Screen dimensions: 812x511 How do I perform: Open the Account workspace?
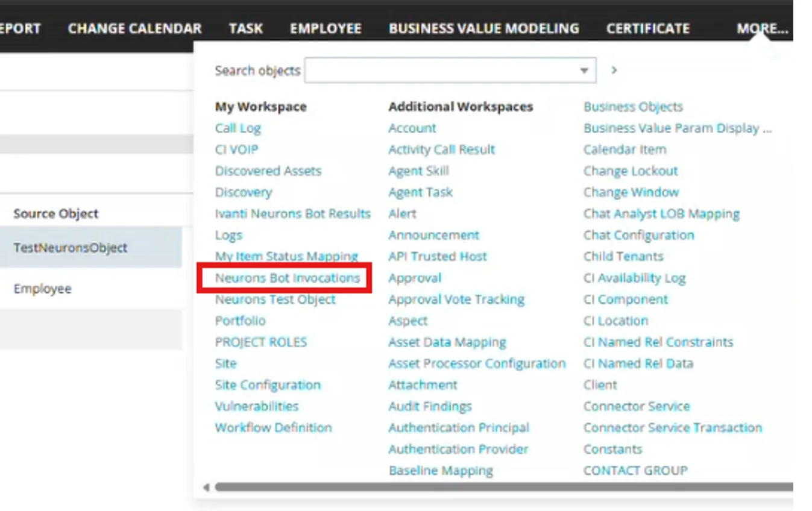pos(412,128)
